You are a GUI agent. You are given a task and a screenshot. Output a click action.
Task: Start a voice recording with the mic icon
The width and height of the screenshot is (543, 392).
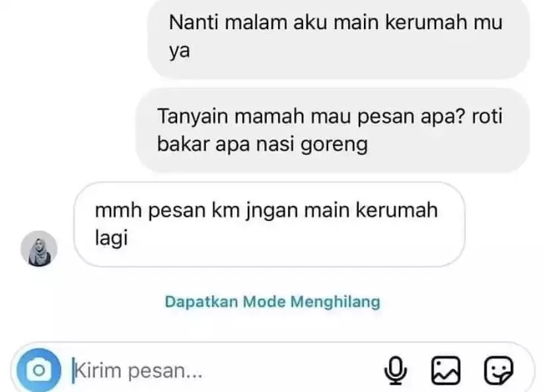[396, 370]
